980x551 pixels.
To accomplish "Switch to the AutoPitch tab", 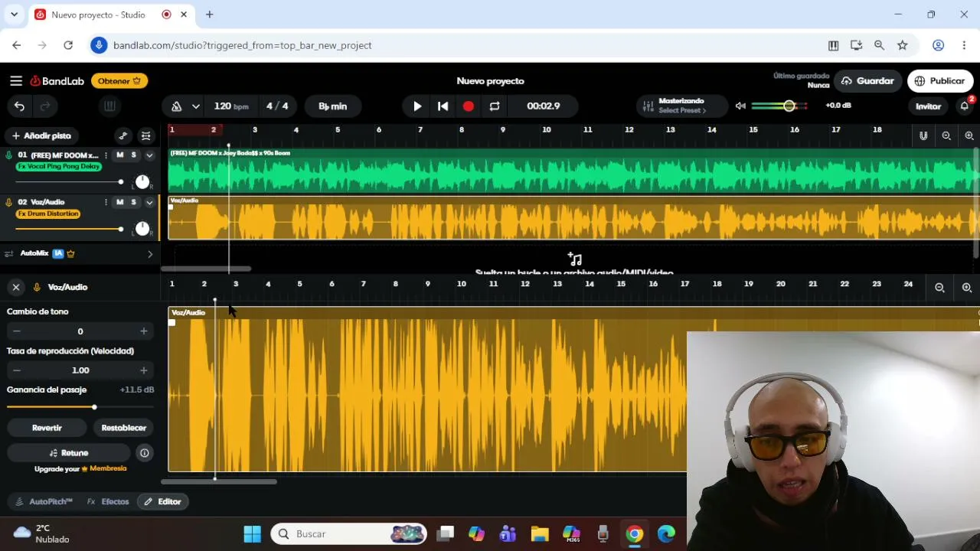I will click(x=44, y=502).
